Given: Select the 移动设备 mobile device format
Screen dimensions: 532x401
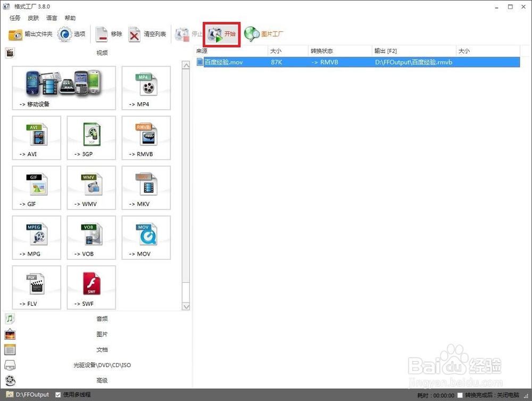Looking at the screenshot, I should pos(64,88).
